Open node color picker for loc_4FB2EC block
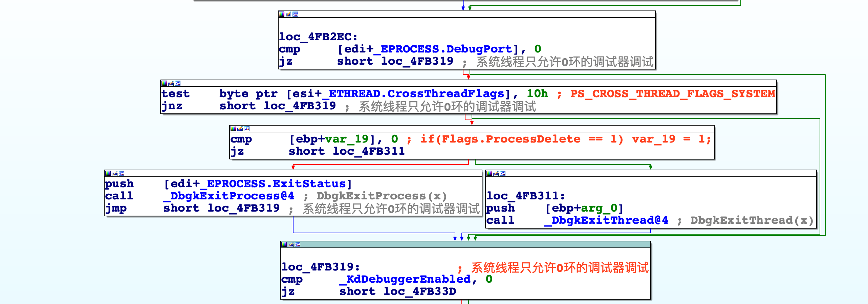 pyautogui.click(x=282, y=14)
